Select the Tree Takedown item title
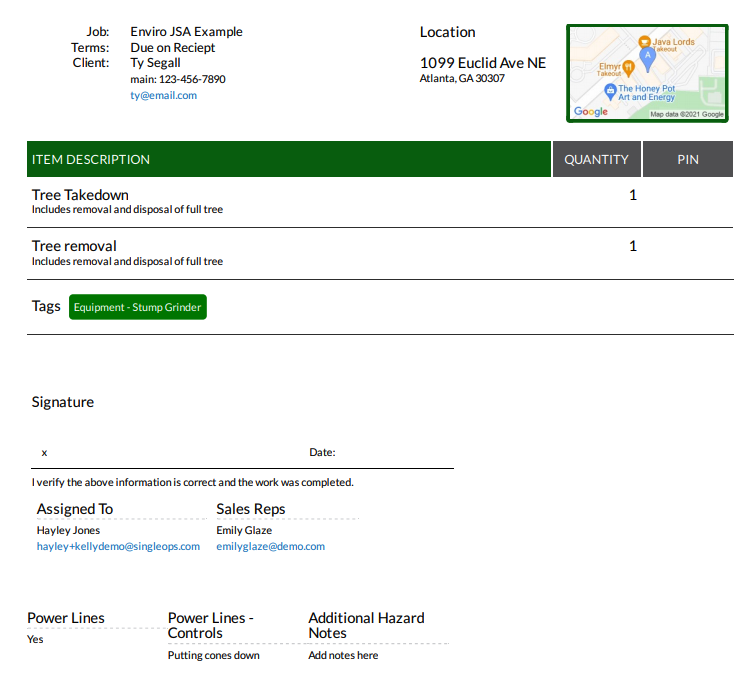The width and height of the screenshot is (752, 675). [x=80, y=195]
